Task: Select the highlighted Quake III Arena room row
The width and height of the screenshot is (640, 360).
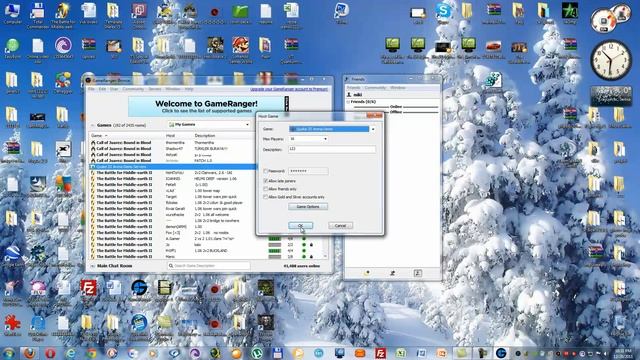Action: click(173, 167)
